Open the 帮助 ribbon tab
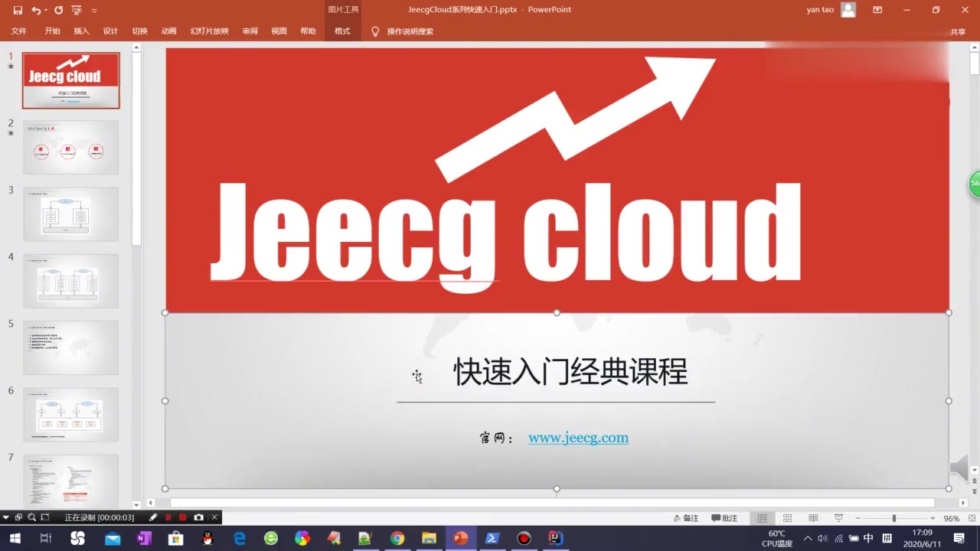The height and width of the screenshot is (551, 980). point(308,31)
